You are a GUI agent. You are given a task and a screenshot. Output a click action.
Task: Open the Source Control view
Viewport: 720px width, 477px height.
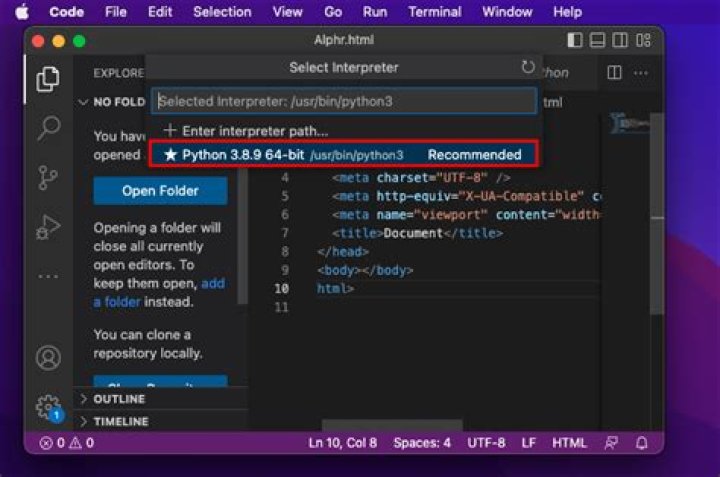47,177
